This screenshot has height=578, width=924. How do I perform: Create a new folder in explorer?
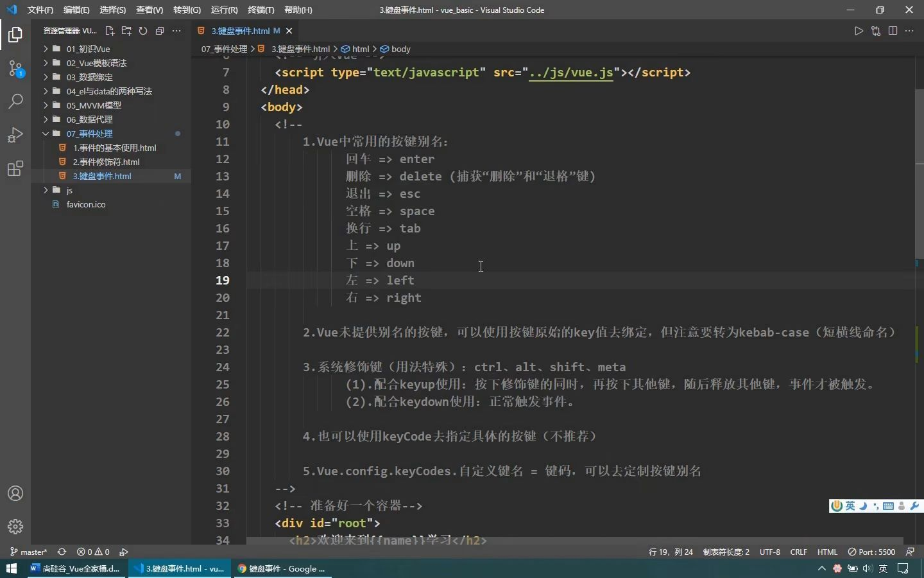(x=126, y=31)
